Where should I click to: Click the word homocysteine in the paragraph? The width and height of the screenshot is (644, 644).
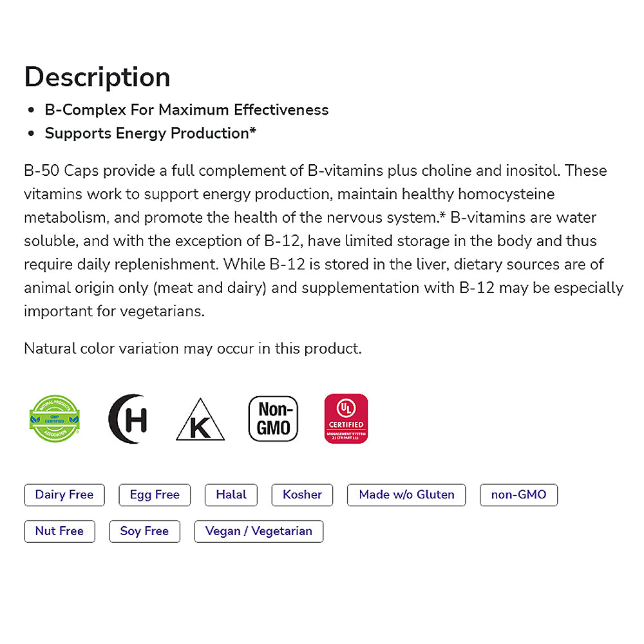502,194
